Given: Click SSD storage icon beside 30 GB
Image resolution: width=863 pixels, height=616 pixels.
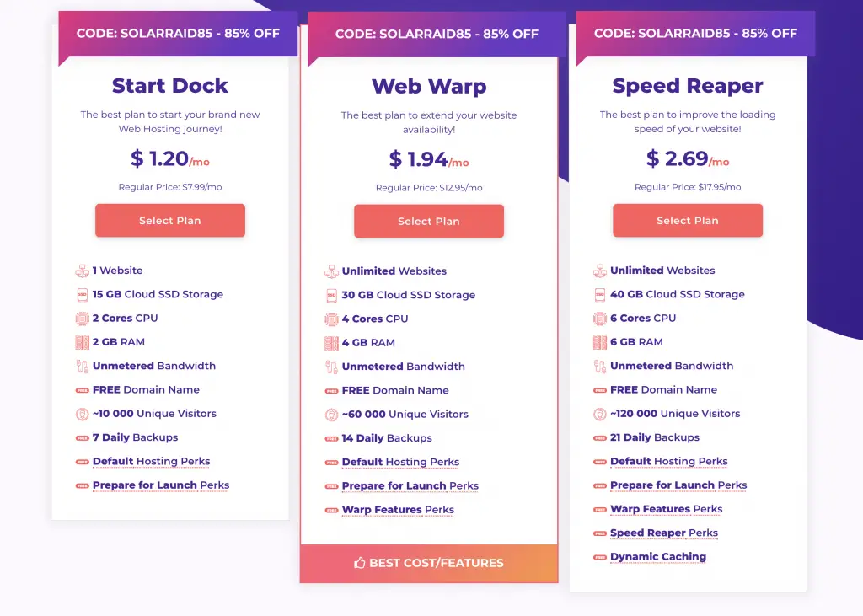Looking at the screenshot, I should coord(331,295).
